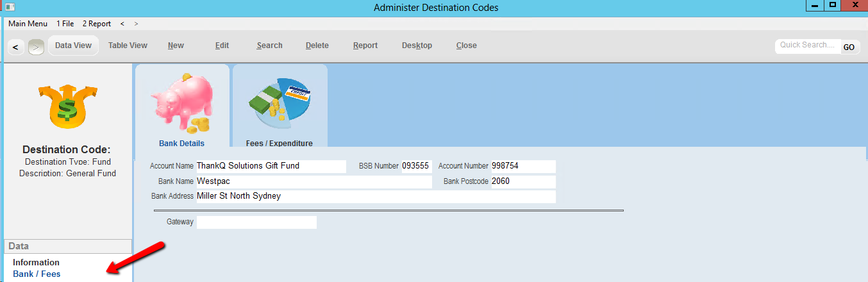This screenshot has width=868, height=282.
Task: Click the < menu bar arrow
Action: pyautogui.click(x=122, y=24)
